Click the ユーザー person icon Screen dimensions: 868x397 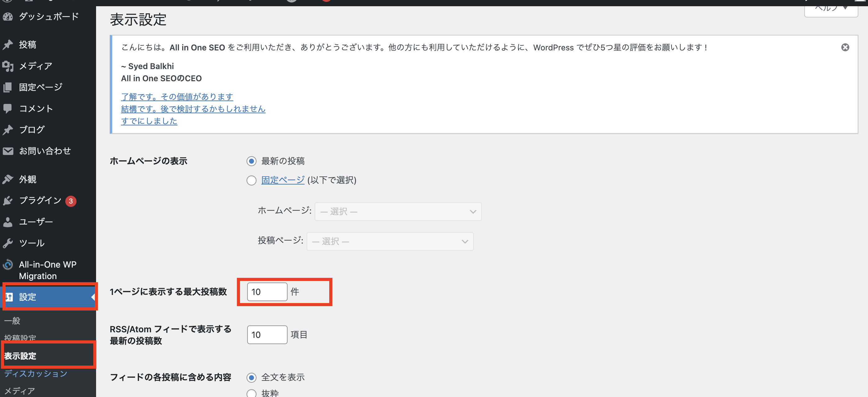click(x=8, y=222)
